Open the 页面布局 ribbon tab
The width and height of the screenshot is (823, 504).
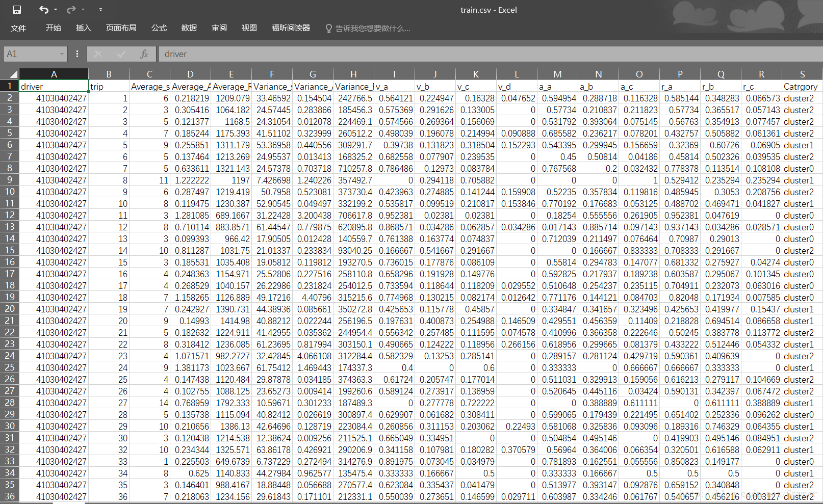(121, 28)
